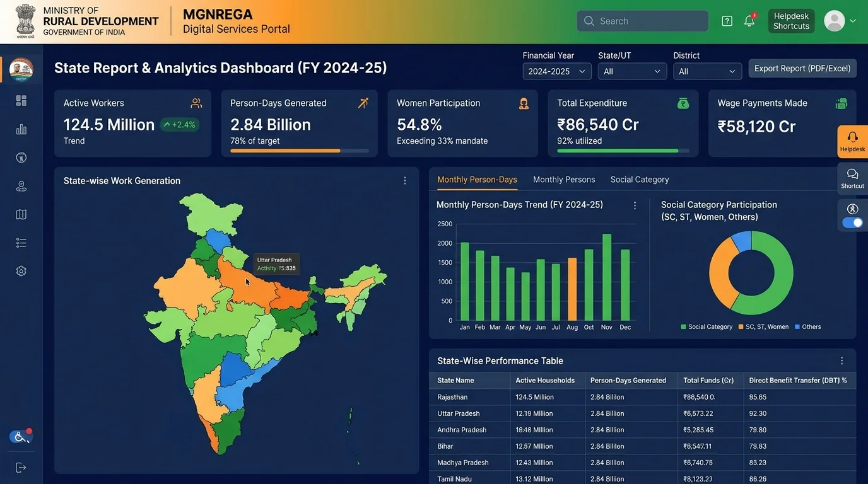Click the circular profile logo in sidebar
Viewport: 868px width, 484px height.
[x=21, y=70]
